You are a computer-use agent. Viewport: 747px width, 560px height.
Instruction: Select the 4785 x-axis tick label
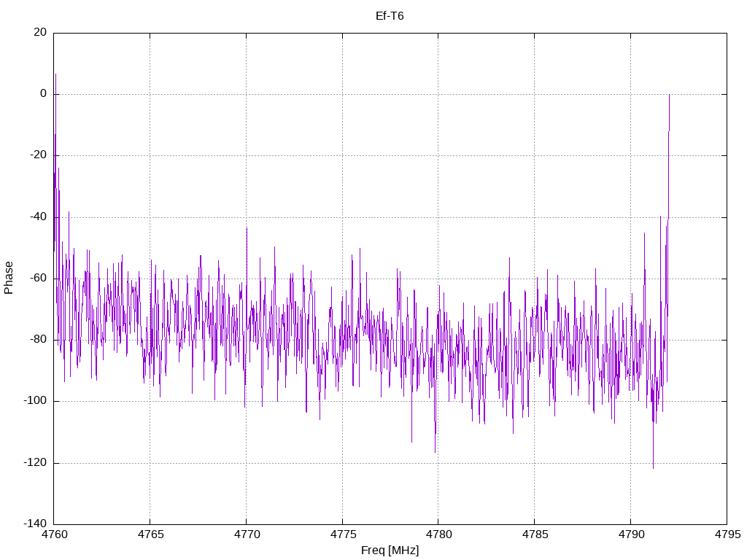[534, 534]
